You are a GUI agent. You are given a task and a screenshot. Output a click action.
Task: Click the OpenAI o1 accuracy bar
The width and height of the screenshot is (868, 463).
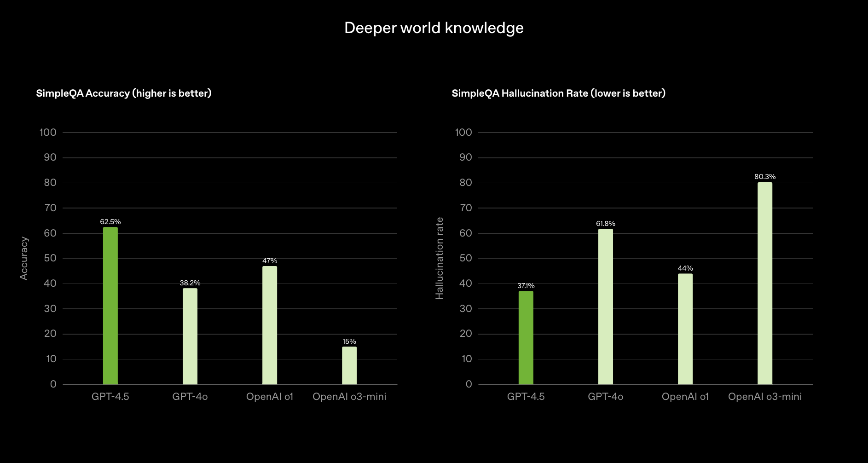270,325
